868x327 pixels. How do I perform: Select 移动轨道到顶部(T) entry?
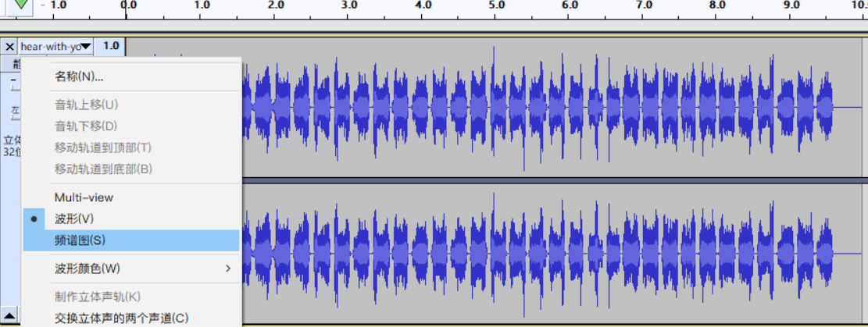[x=132, y=148]
